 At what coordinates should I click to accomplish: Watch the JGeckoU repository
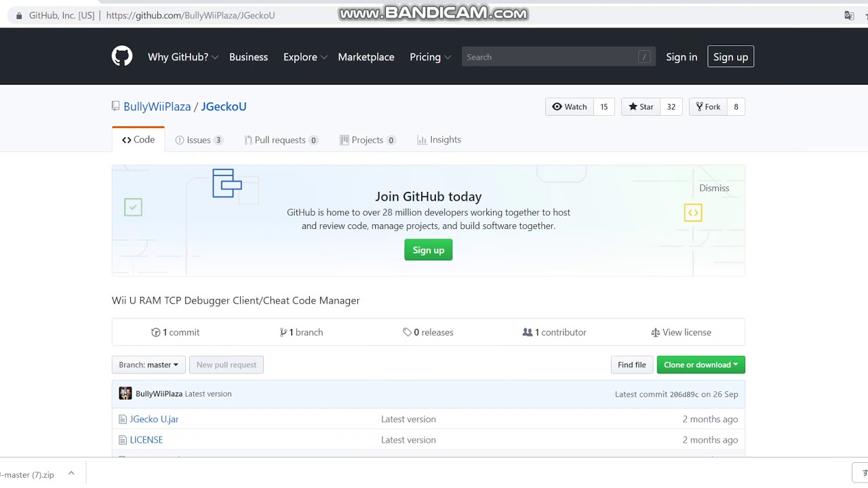click(570, 106)
